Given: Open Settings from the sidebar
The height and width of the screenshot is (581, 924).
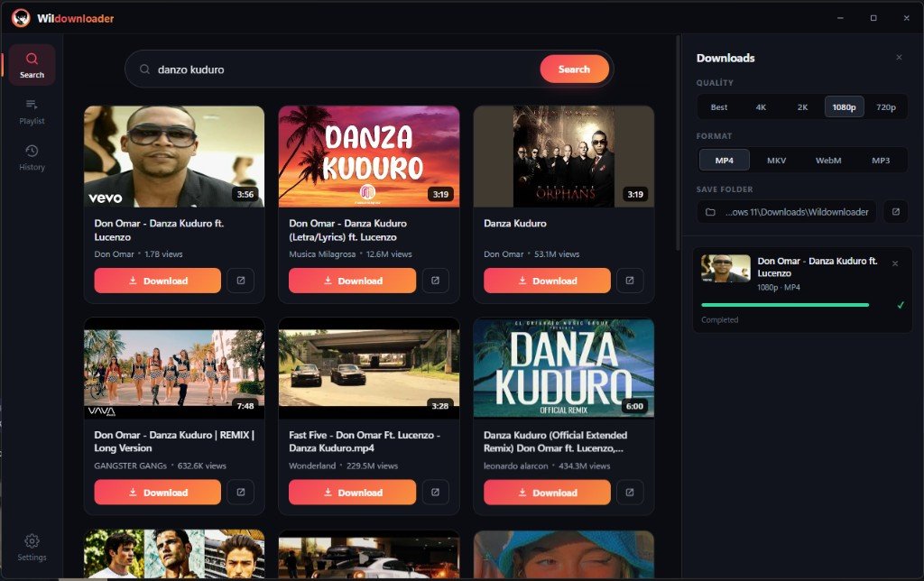Looking at the screenshot, I should click(x=32, y=548).
